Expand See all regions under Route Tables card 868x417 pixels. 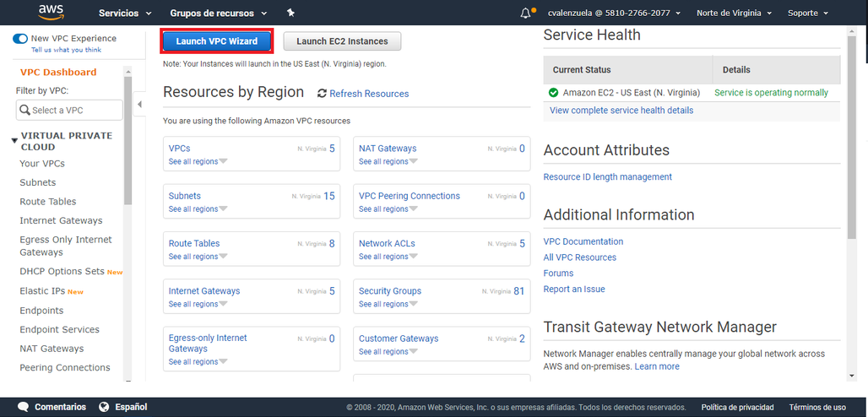(198, 257)
